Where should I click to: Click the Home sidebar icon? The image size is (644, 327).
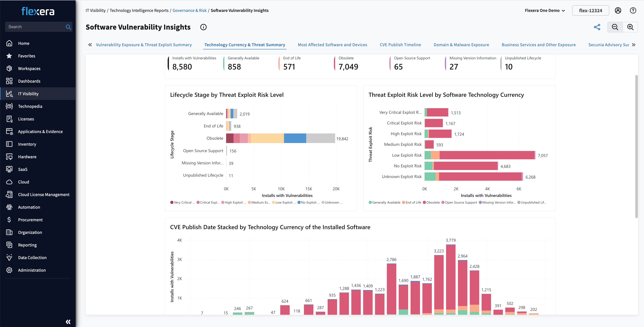9,43
